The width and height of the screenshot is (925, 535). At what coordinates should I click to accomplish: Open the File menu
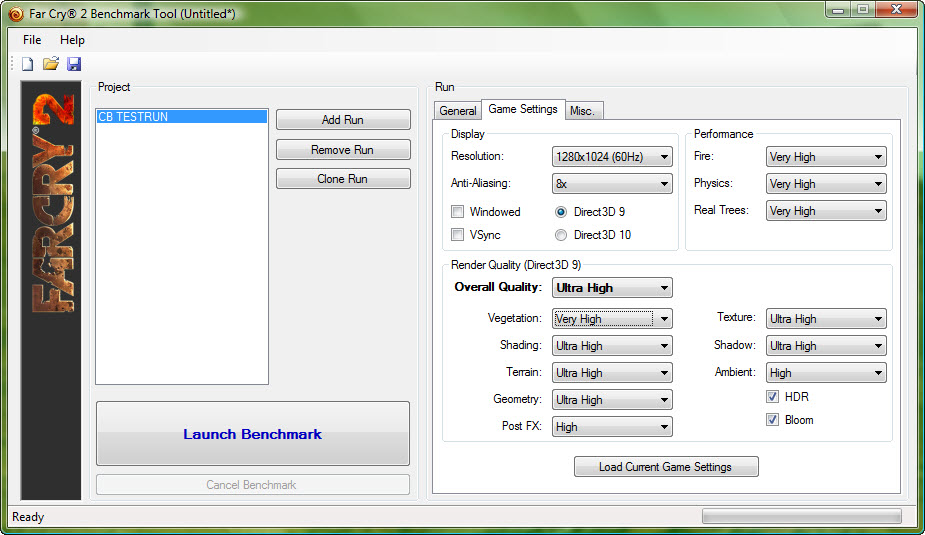[x=32, y=40]
